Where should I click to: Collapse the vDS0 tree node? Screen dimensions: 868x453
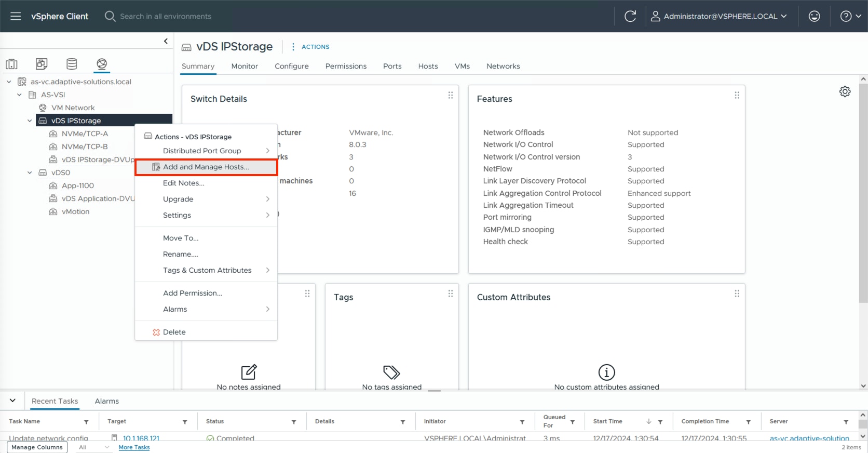pos(30,172)
